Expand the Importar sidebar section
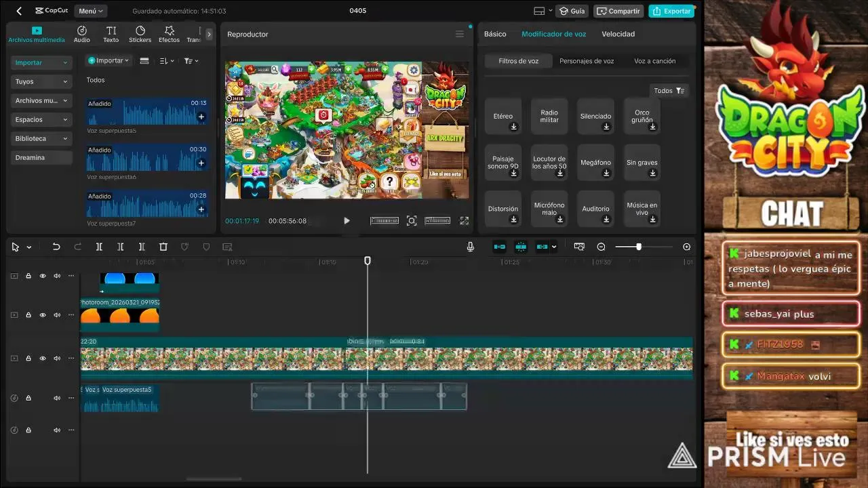868x488 pixels. (41, 62)
